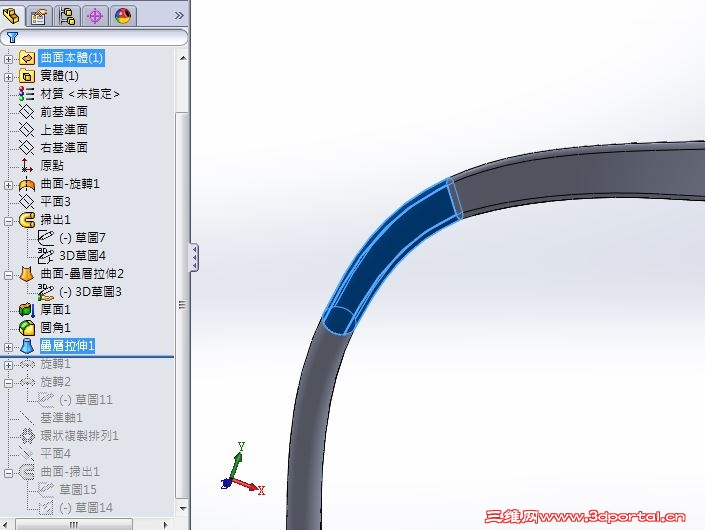Screen dimensions: 705x530
Task: Select the 上基準面 plane icon
Action: pos(27,129)
